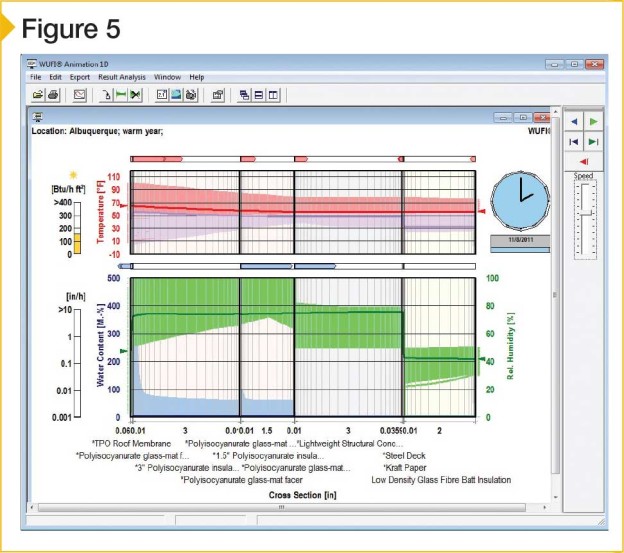624x553 pixels.
Task: Tile windows horizontally via toolbar icon
Action: click(259, 95)
